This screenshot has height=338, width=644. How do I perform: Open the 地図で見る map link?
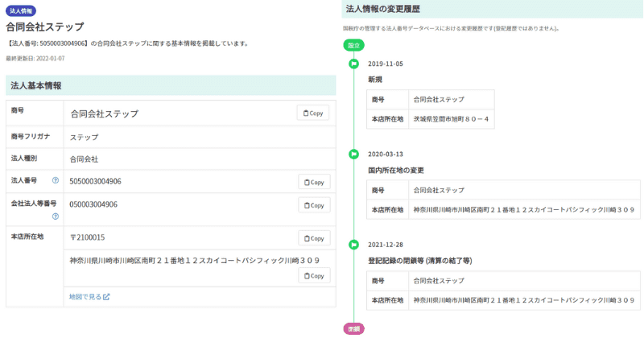(85, 297)
